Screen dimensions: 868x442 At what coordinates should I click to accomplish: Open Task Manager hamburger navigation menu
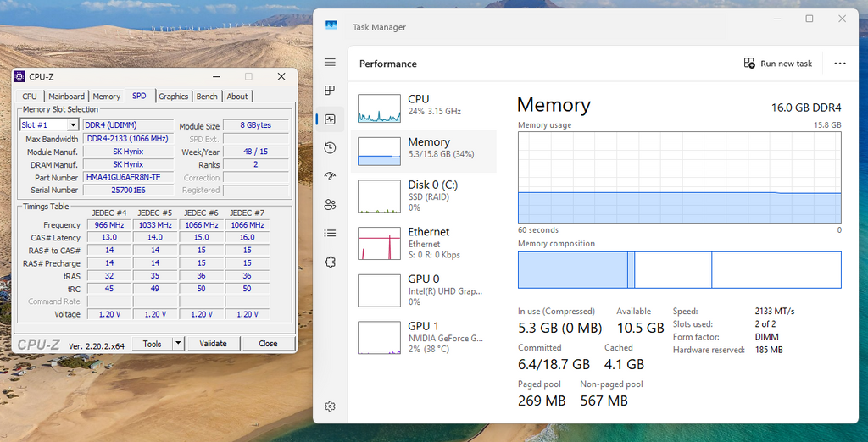click(330, 63)
